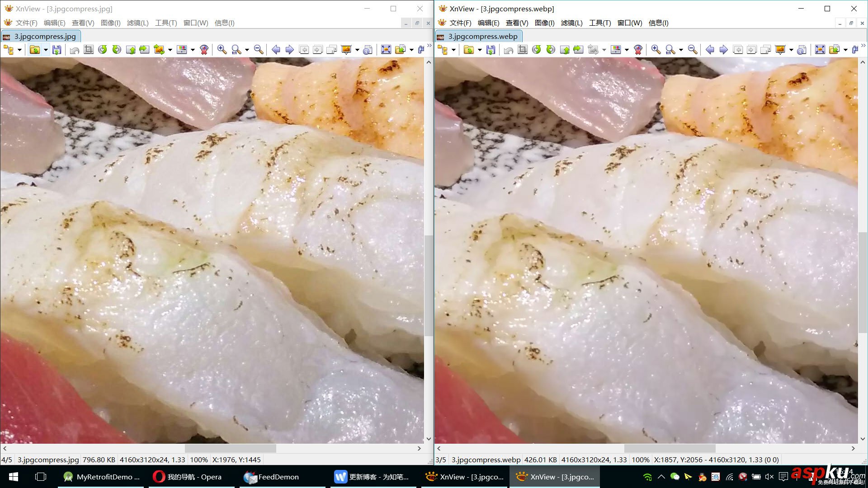Switch to the 3.jpgcompress.webp tab
The width and height of the screenshot is (868, 488).
pos(478,36)
